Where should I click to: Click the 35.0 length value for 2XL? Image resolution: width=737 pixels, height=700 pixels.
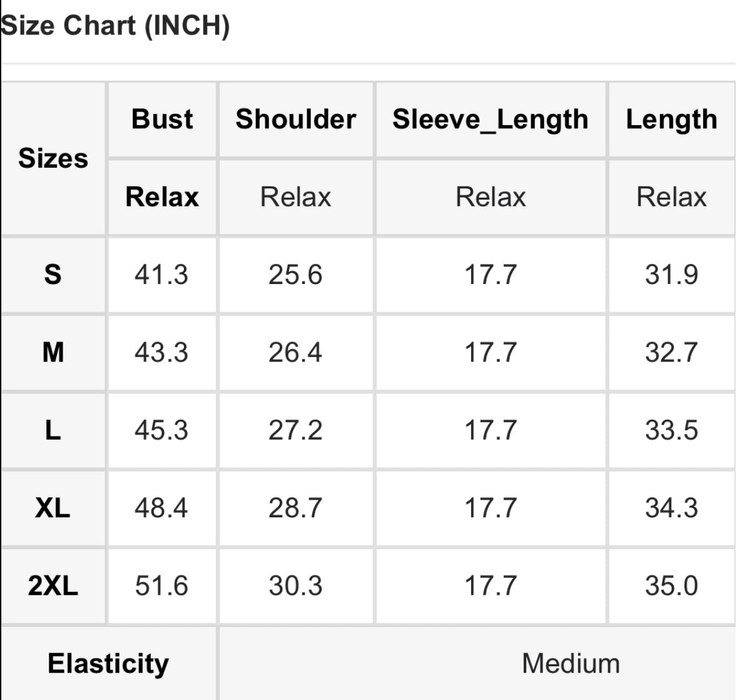[x=671, y=586]
